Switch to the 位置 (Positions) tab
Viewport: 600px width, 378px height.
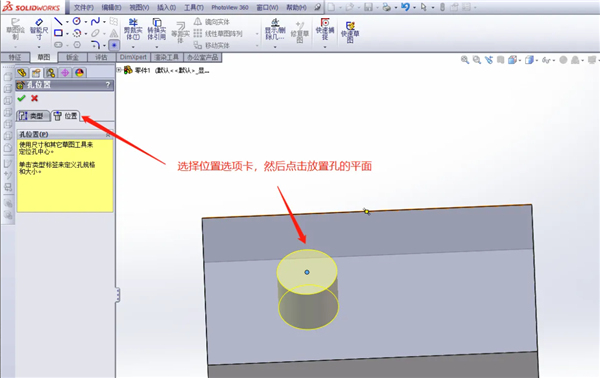click(x=65, y=116)
